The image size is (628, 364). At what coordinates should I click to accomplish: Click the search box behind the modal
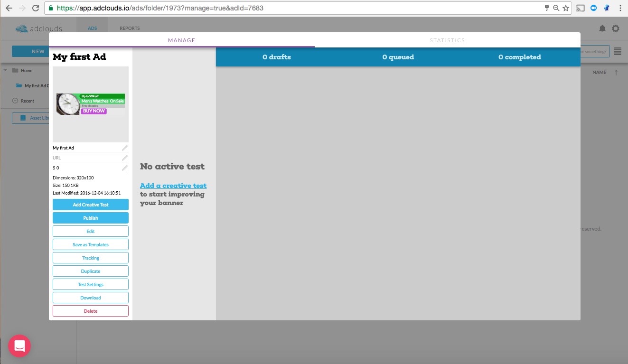(x=595, y=51)
